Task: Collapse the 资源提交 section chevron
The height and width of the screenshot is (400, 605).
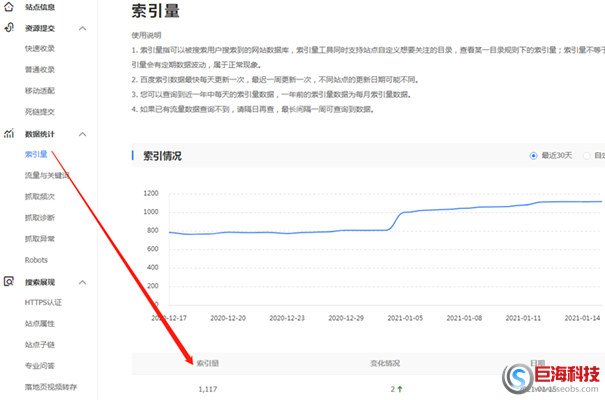Action: [x=82, y=29]
